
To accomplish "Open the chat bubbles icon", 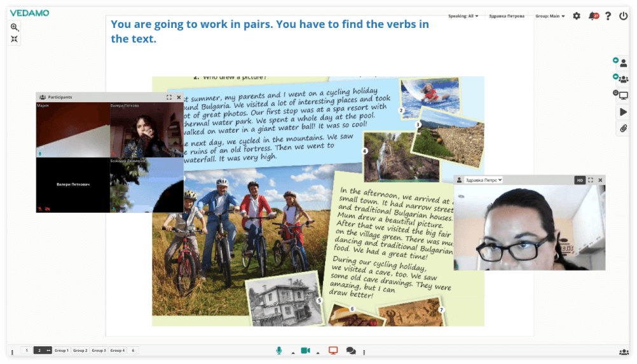I will pyautogui.click(x=351, y=351).
